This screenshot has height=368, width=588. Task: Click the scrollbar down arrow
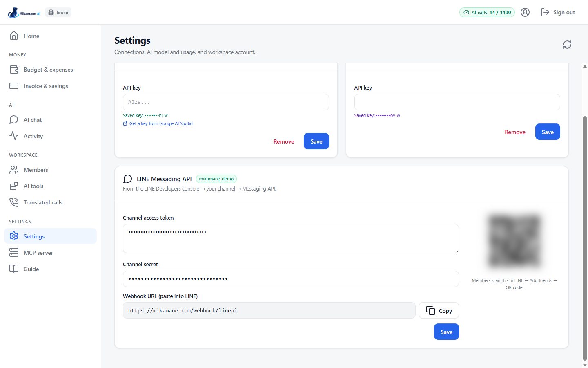pyautogui.click(x=585, y=364)
